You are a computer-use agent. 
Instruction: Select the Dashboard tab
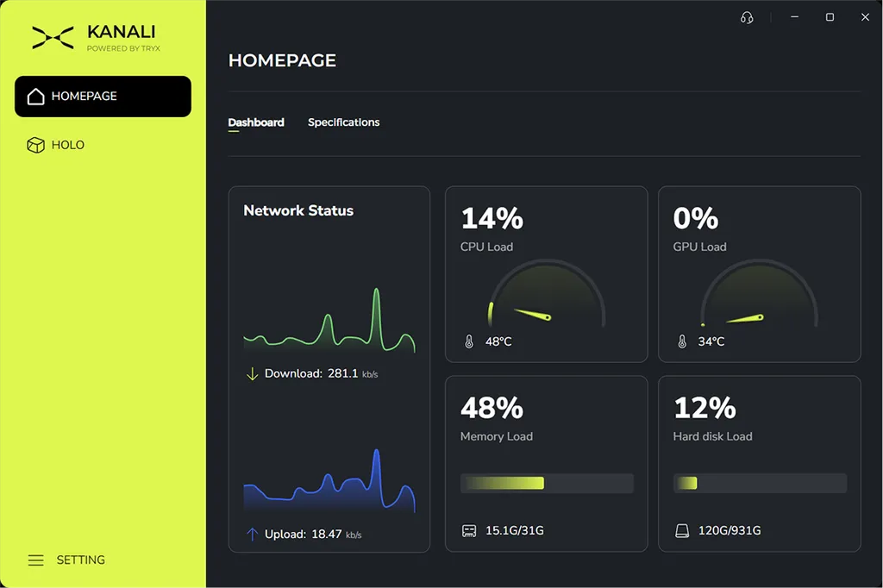pos(256,122)
